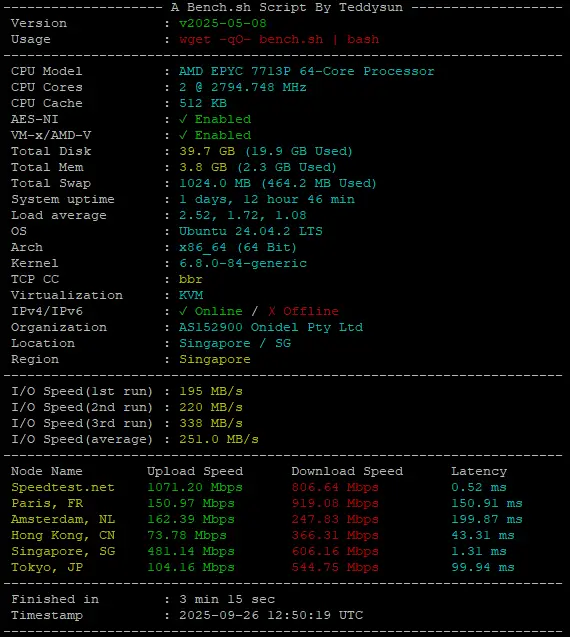The image size is (570, 637).
Task: Click the Hong Kong, CN node name
Action: [x=63, y=535]
